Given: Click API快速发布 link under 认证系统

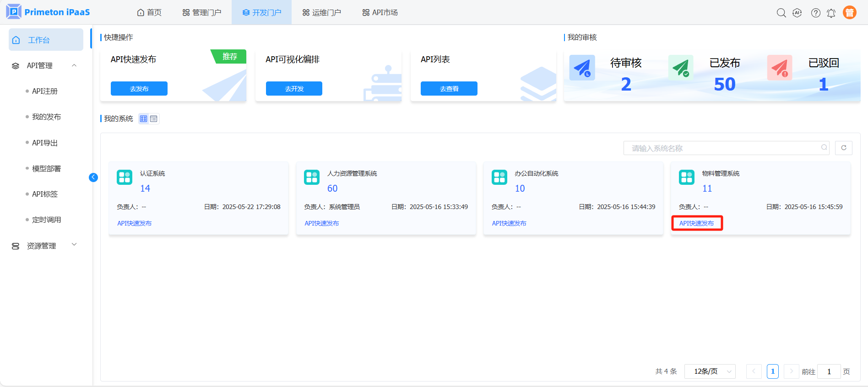Looking at the screenshot, I should click(x=134, y=223).
